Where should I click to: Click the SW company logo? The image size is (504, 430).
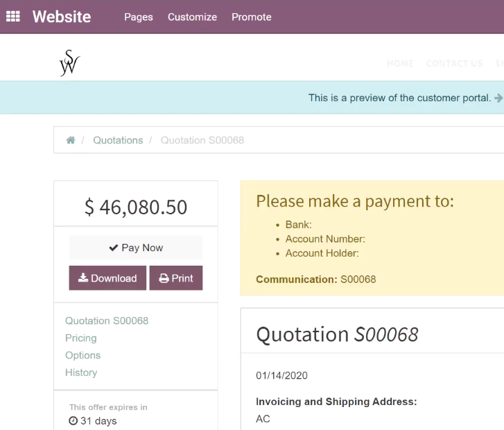69,63
